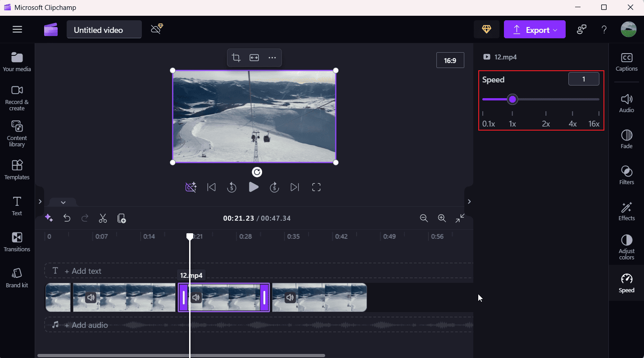
Task: Change the 16:9 aspect ratio
Action: click(450, 60)
